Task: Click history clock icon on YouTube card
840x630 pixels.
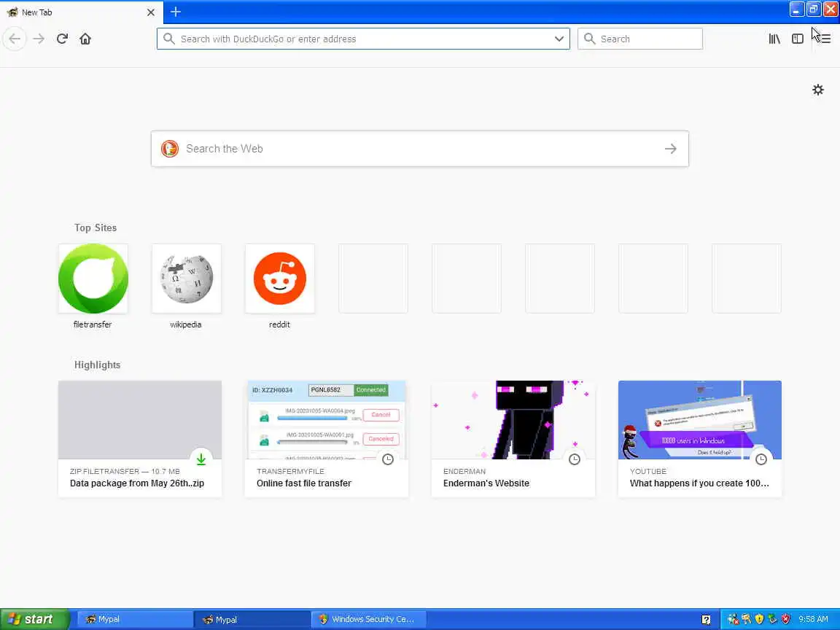Action: click(x=761, y=459)
